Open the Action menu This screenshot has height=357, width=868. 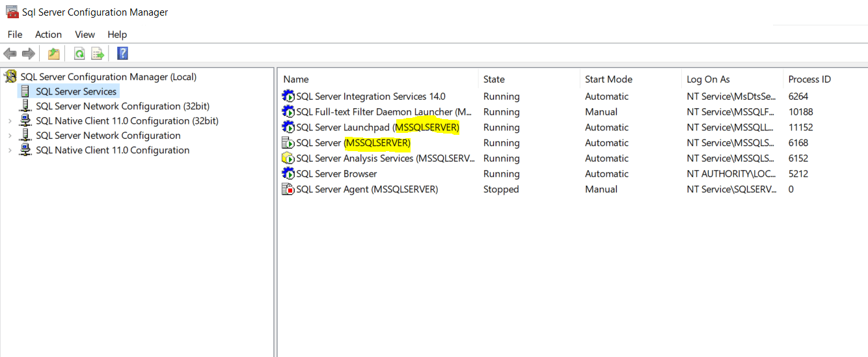pyautogui.click(x=48, y=35)
